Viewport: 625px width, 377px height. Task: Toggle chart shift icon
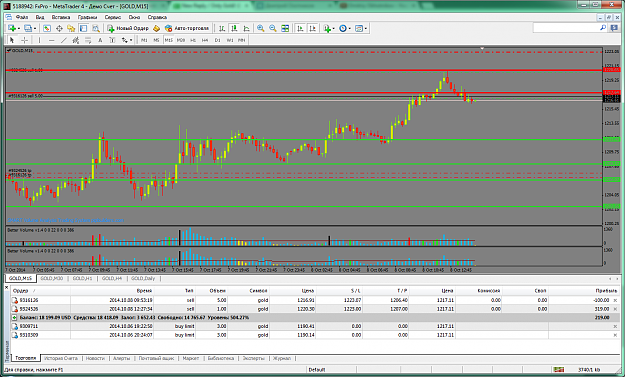[x=312, y=28]
